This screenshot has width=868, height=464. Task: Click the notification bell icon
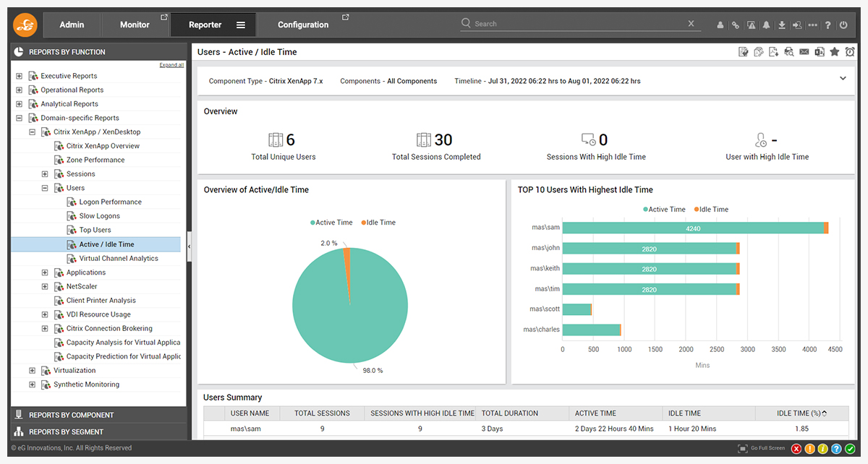click(766, 25)
